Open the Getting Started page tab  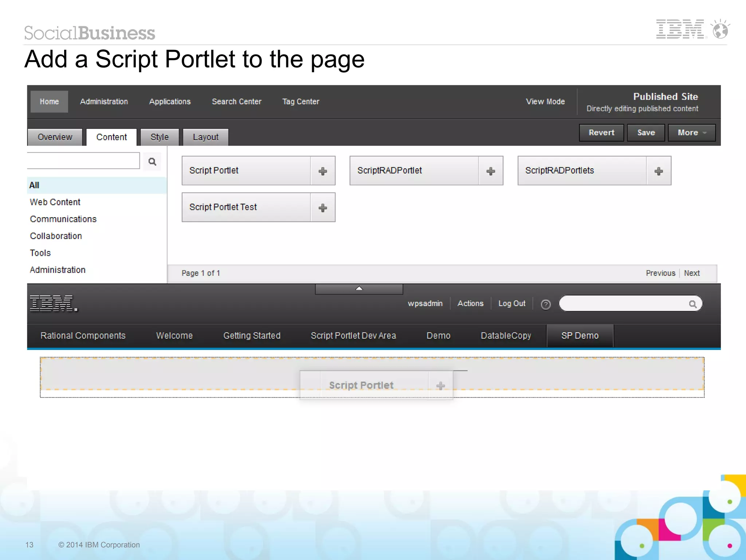pyautogui.click(x=252, y=336)
